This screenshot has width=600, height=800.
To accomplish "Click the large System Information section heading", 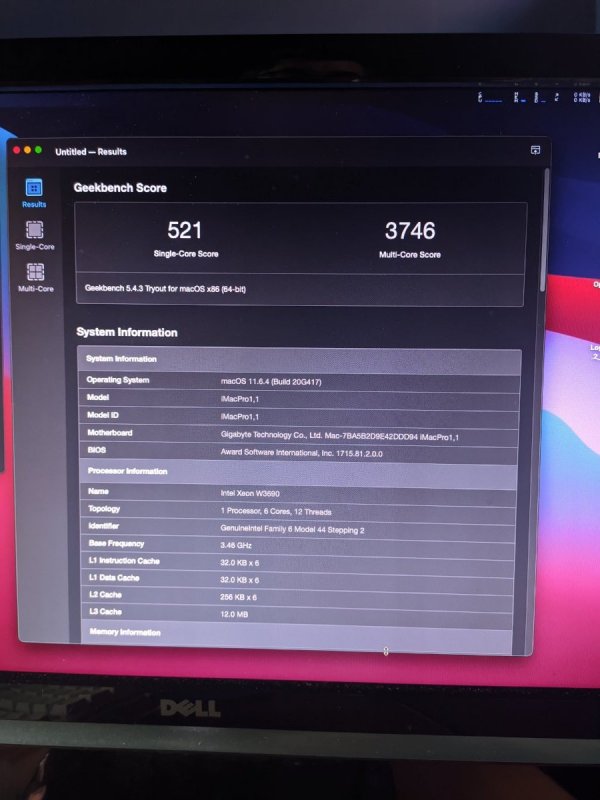I will 127,332.
